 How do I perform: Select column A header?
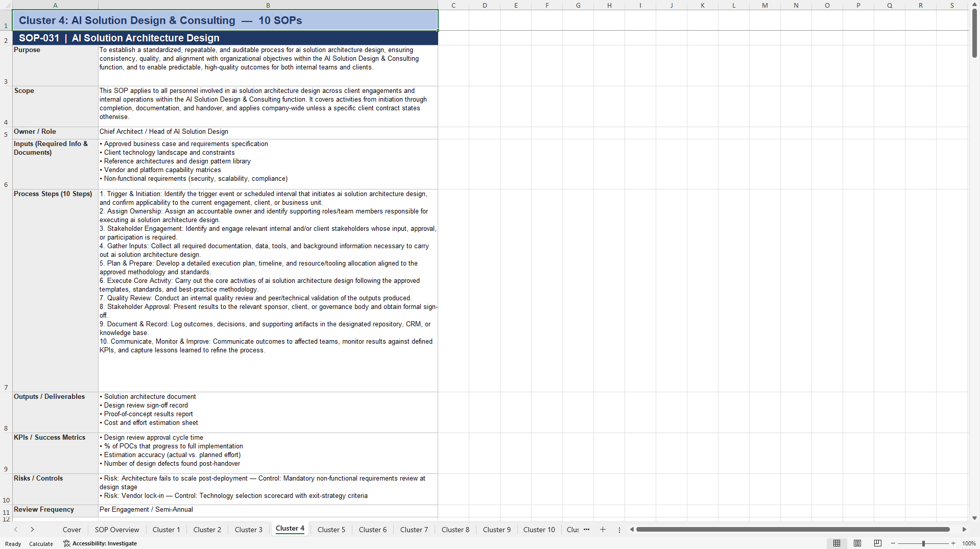pos(55,5)
